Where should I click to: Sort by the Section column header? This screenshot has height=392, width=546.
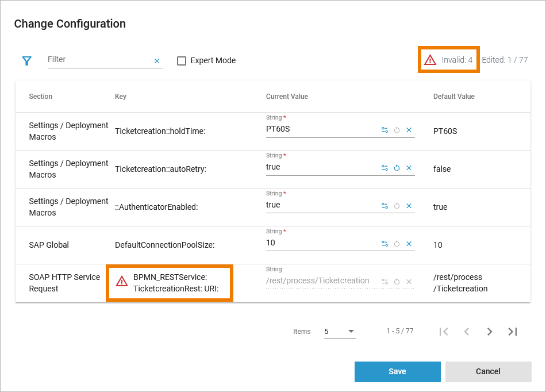(40, 97)
